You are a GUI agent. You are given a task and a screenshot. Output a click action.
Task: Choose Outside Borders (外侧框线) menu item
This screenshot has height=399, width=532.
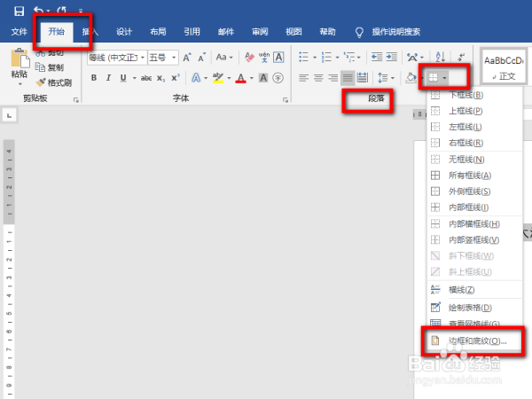pyautogui.click(x=474, y=192)
